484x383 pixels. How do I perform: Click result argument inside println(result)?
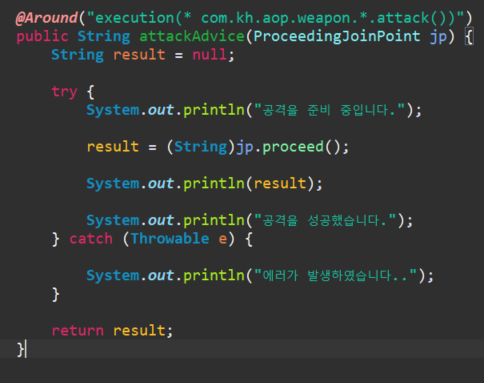pyautogui.click(x=280, y=183)
